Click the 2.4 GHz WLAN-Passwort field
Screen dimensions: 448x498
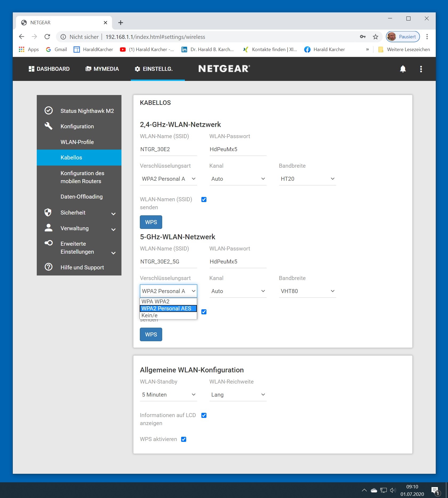(x=238, y=149)
